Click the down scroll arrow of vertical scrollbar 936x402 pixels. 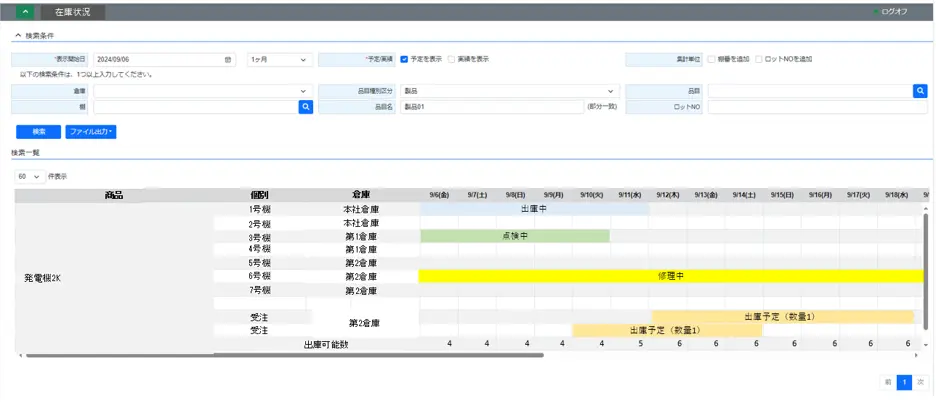click(x=926, y=345)
